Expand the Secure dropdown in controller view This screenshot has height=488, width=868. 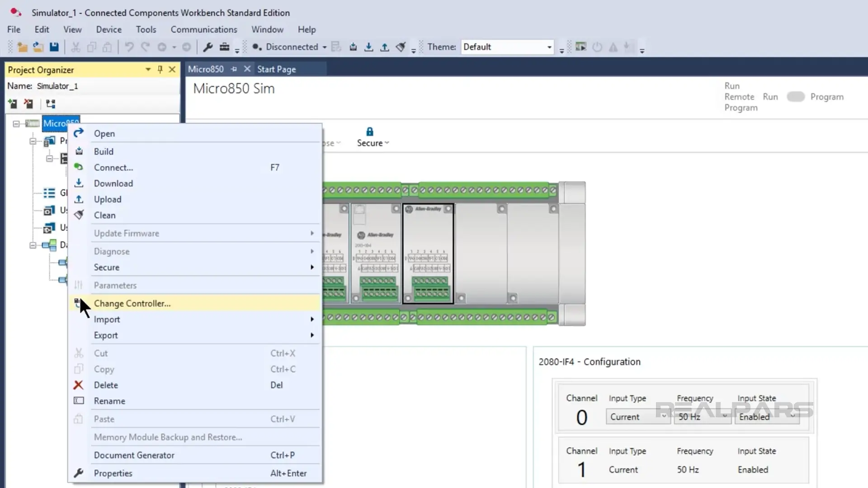[373, 143]
